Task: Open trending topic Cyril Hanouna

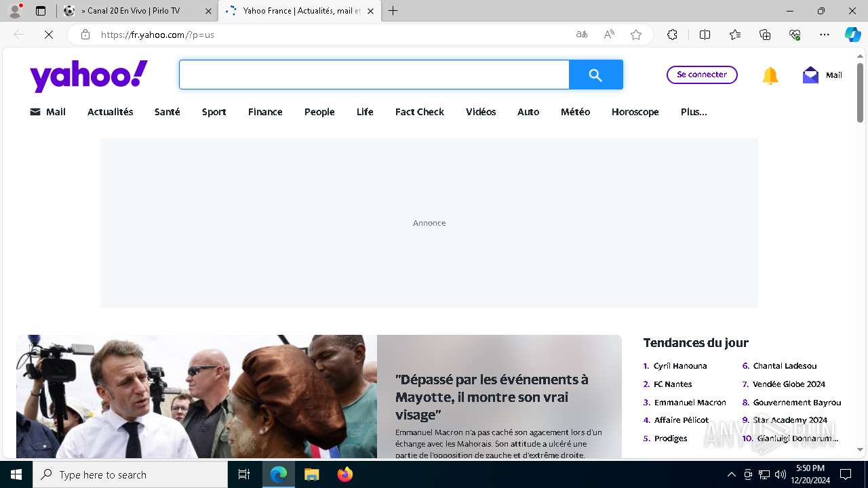Action: pyautogui.click(x=680, y=366)
